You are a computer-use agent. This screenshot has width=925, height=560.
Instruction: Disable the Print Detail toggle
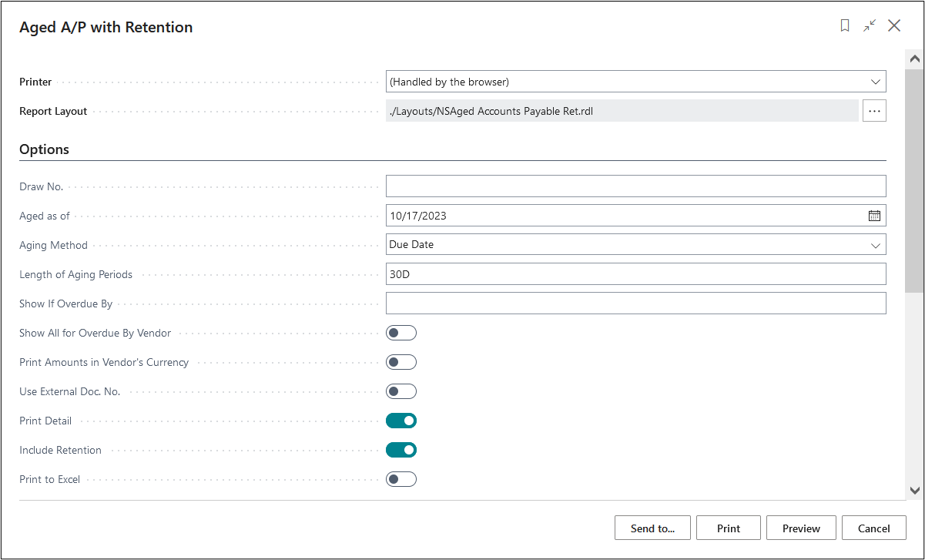tap(400, 421)
